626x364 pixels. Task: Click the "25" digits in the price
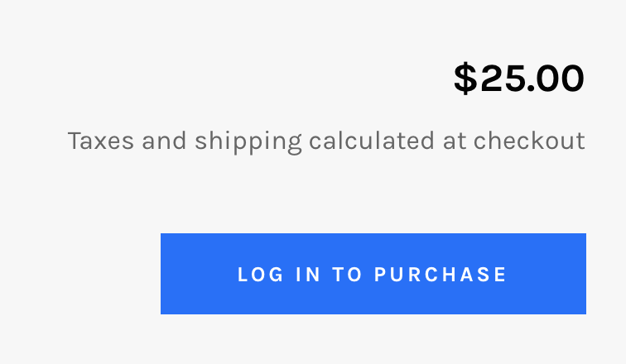[x=498, y=79]
